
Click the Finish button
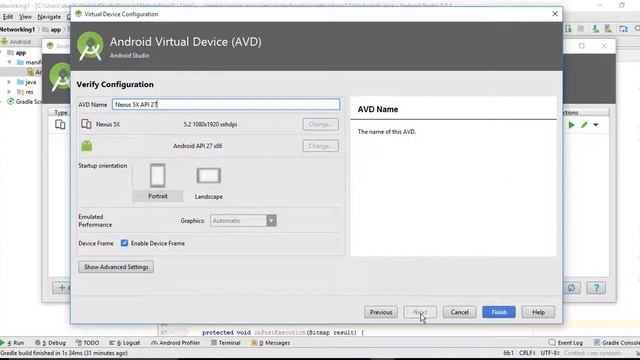tap(499, 312)
